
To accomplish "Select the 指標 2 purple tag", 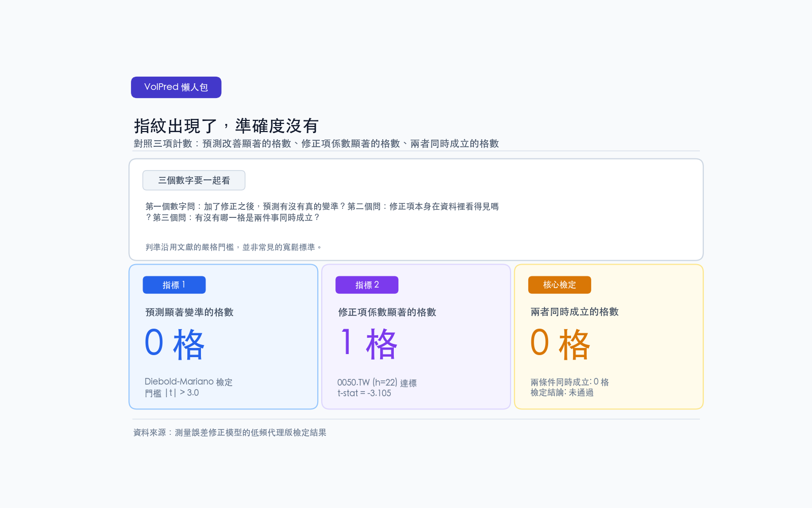I will 367,285.
